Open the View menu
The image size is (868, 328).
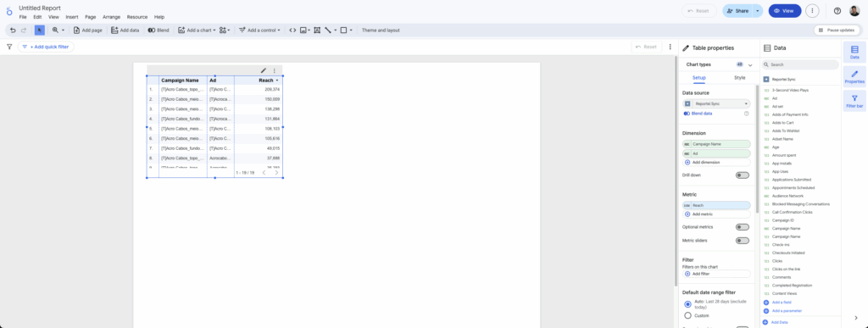click(53, 17)
